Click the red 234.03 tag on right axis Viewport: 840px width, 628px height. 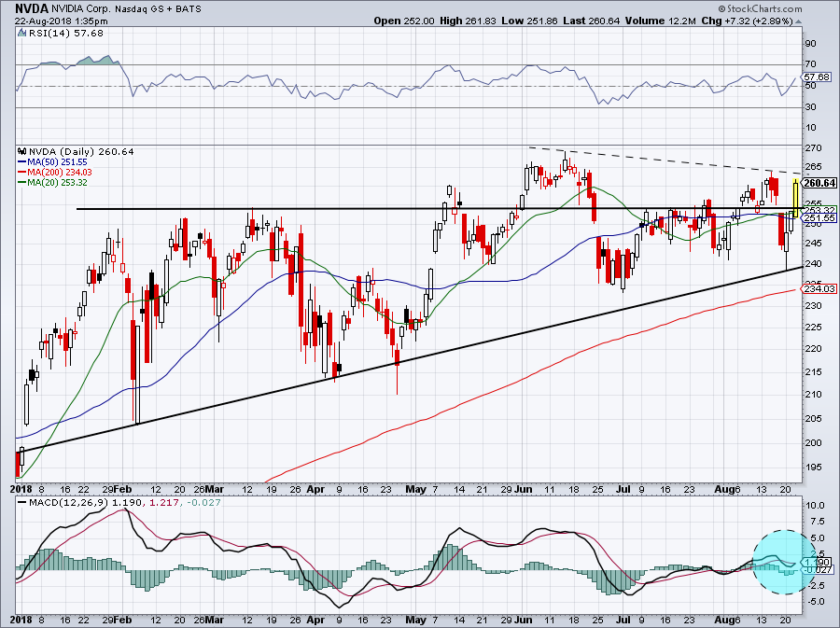tap(819, 289)
